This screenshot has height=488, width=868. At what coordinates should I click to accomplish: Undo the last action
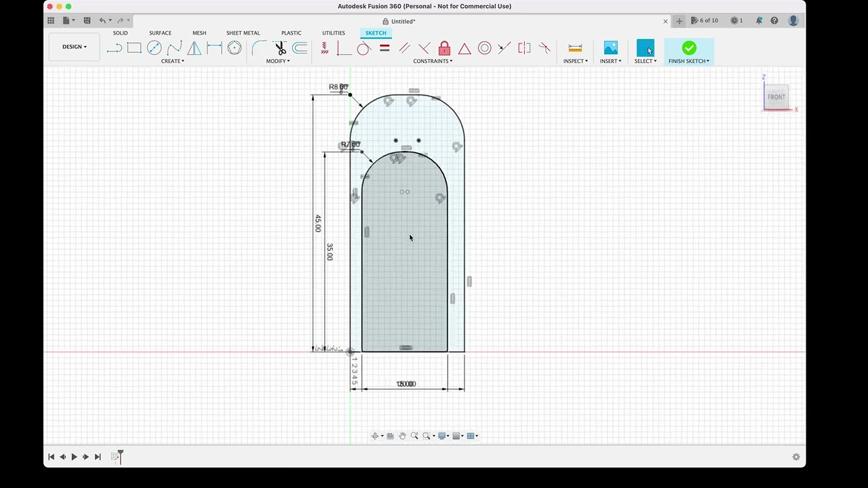[x=102, y=21]
